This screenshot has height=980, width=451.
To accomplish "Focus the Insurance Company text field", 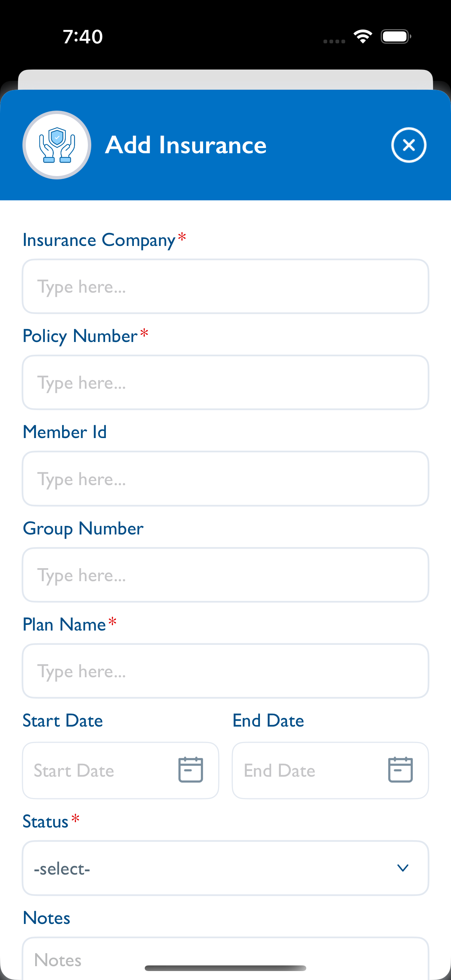I will (x=225, y=286).
